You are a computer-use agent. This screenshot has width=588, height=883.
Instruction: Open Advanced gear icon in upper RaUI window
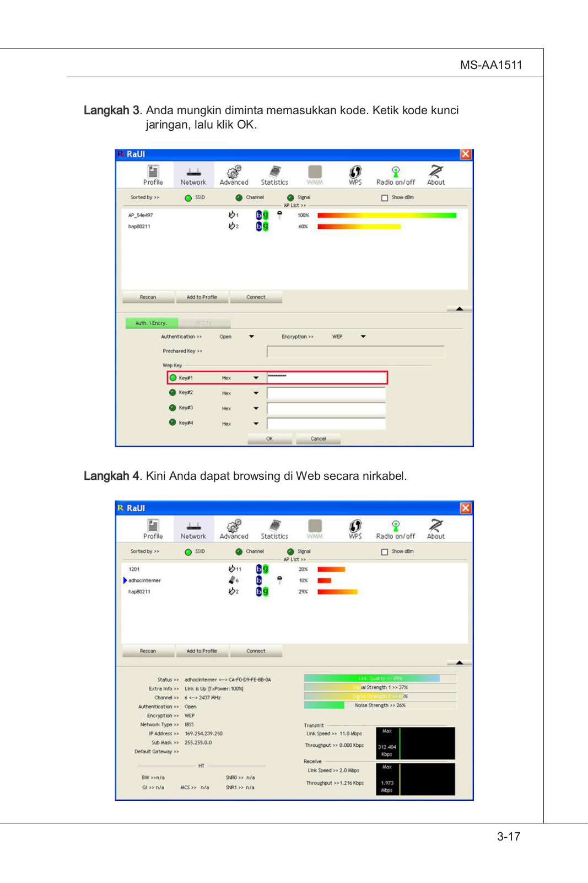(x=234, y=175)
